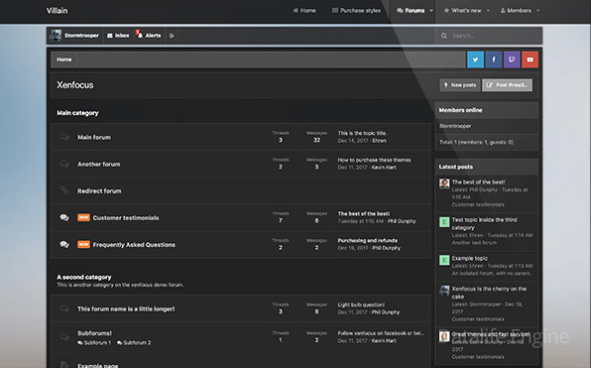Click the Stormtrooper user avatar in the user bar
This screenshot has width=591, height=368.
point(56,35)
